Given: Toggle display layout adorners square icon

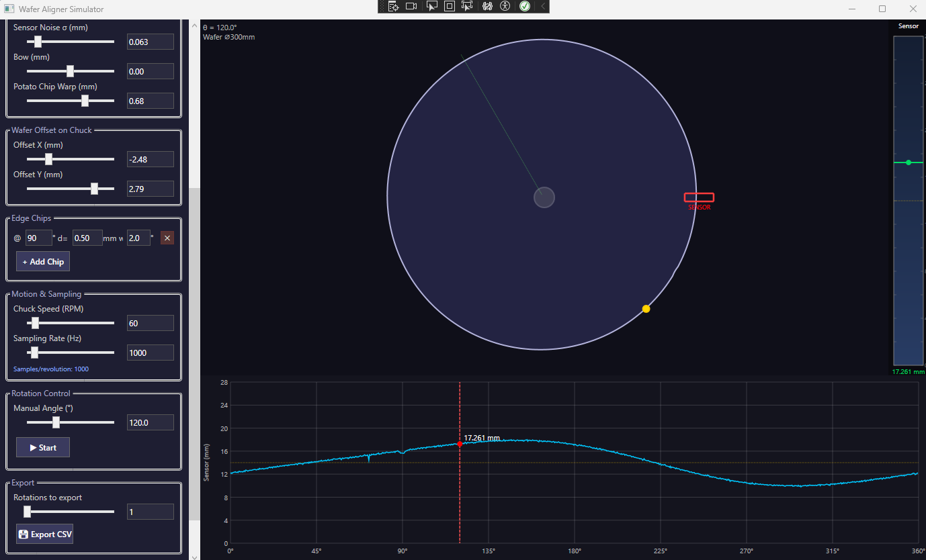Looking at the screenshot, I should [450, 6].
